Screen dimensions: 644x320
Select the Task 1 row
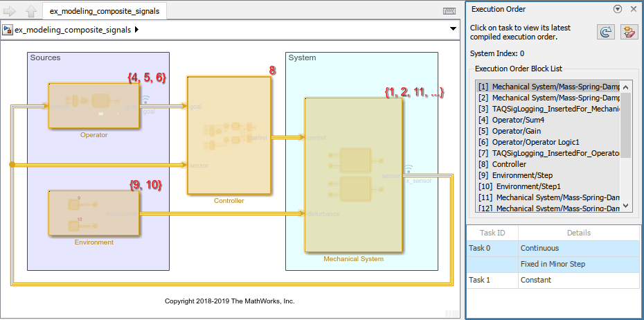[553, 280]
